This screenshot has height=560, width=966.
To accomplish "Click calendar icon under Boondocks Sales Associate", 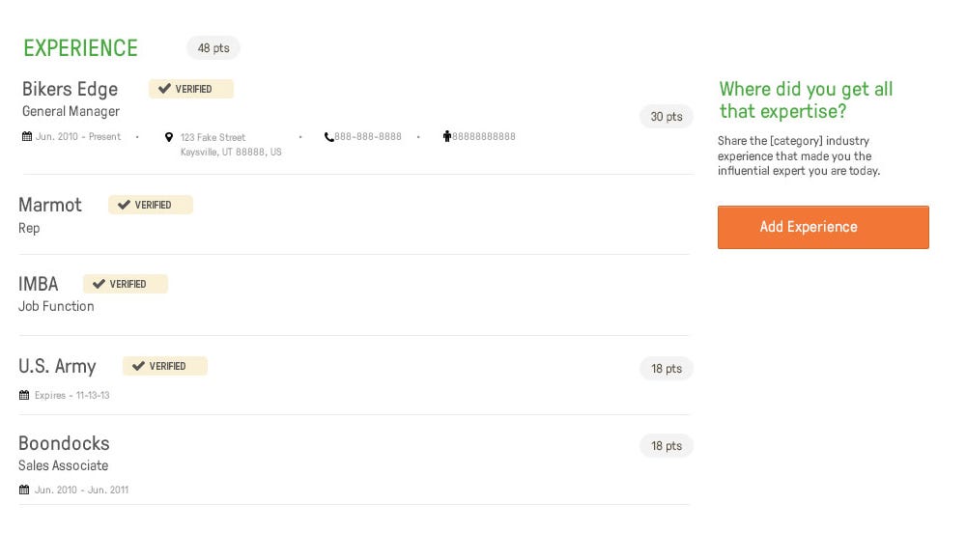I will point(24,490).
